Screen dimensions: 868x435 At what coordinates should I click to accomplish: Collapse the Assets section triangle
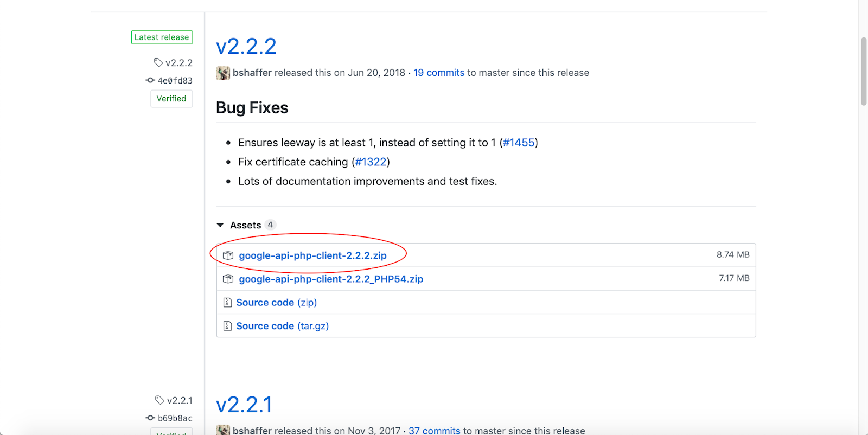(x=220, y=225)
